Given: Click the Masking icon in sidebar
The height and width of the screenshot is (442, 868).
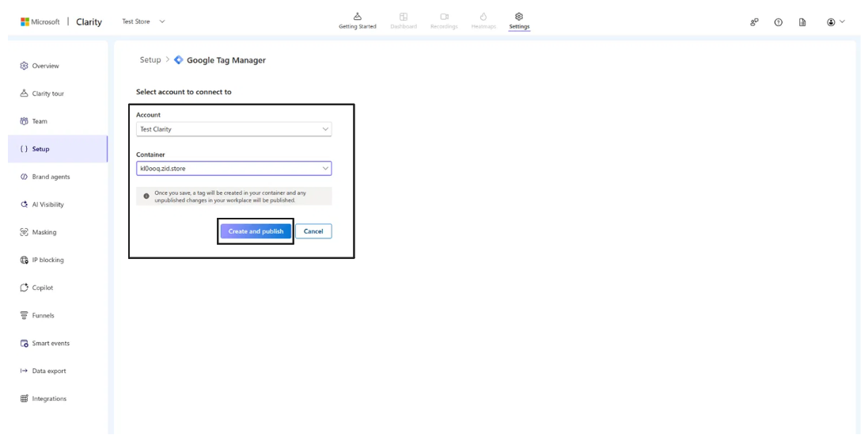Looking at the screenshot, I should tap(24, 232).
